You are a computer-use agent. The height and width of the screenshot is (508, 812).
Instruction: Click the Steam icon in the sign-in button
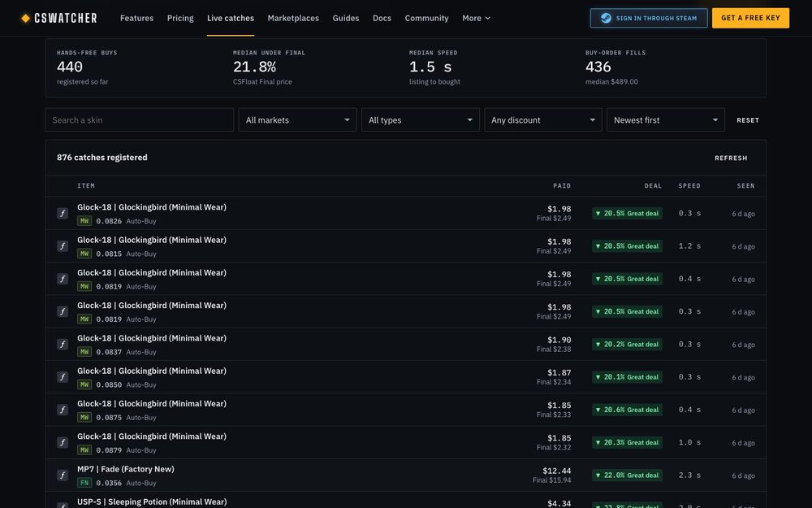click(606, 18)
